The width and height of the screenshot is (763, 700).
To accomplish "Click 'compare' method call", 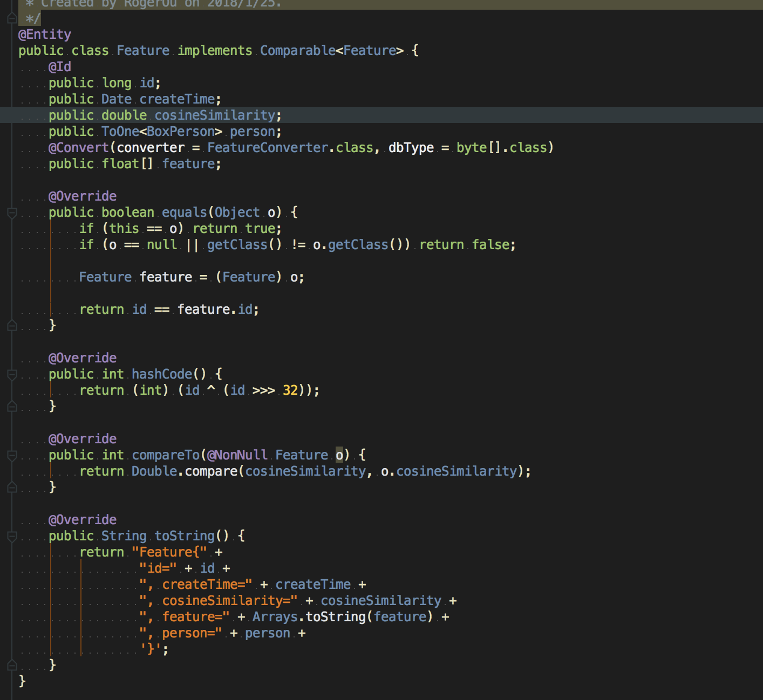I will (211, 471).
